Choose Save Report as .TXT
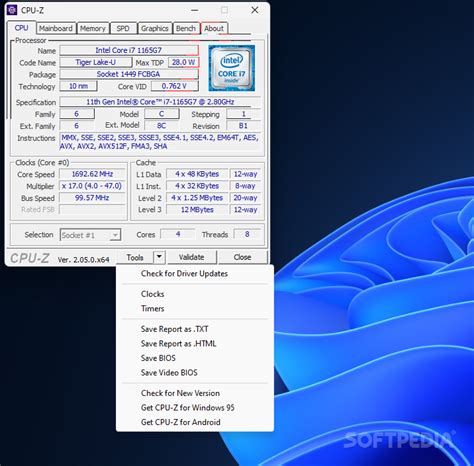The image size is (474, 466). coord(175,329)
